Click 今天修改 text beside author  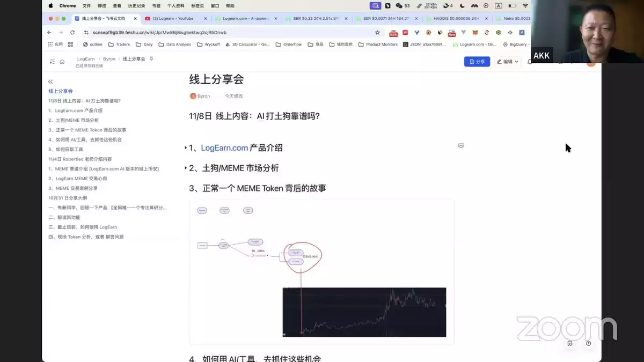point(233,96)
